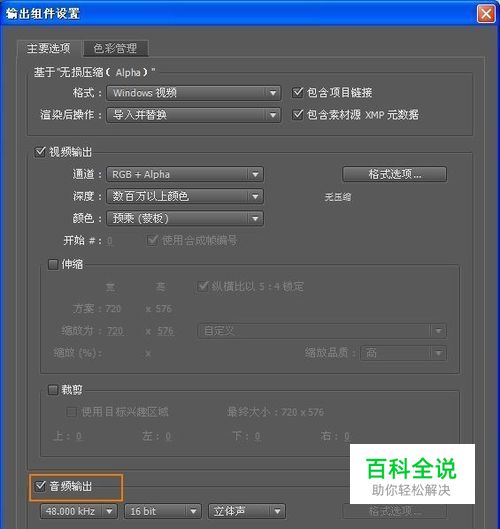Click the 上 crop value field
The width and height of the screenshot is (500, 529).
pos(79,436)
